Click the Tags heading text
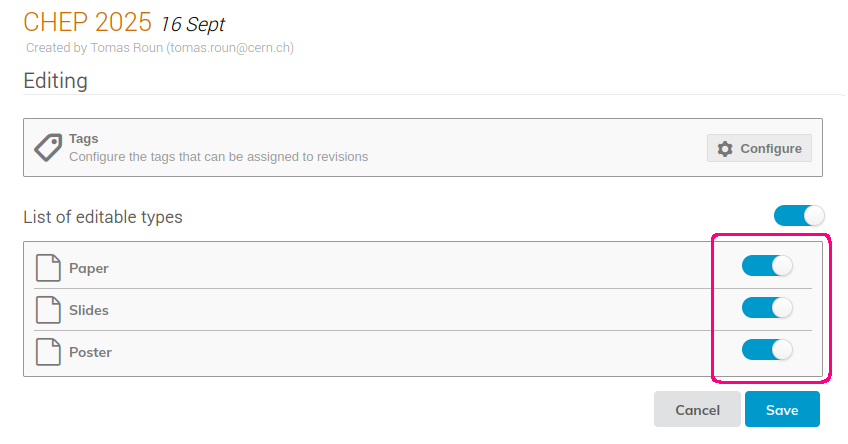The image size is (848, 444). click(x=84, y=139)
